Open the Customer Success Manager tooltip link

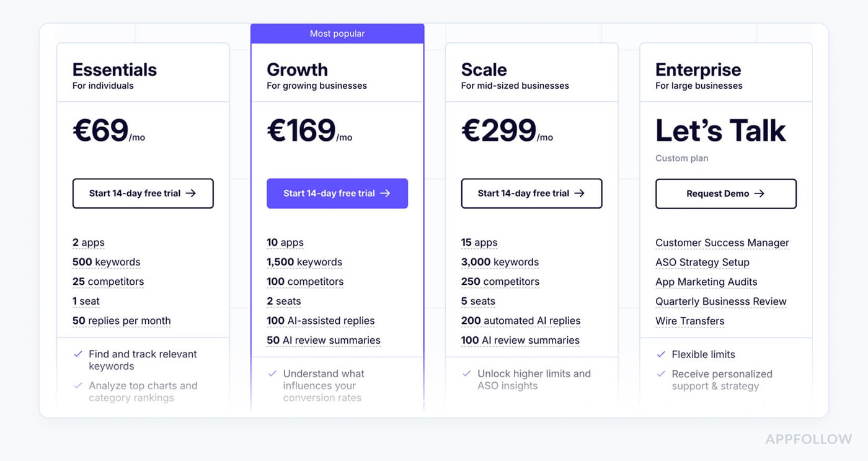[722, 243]
